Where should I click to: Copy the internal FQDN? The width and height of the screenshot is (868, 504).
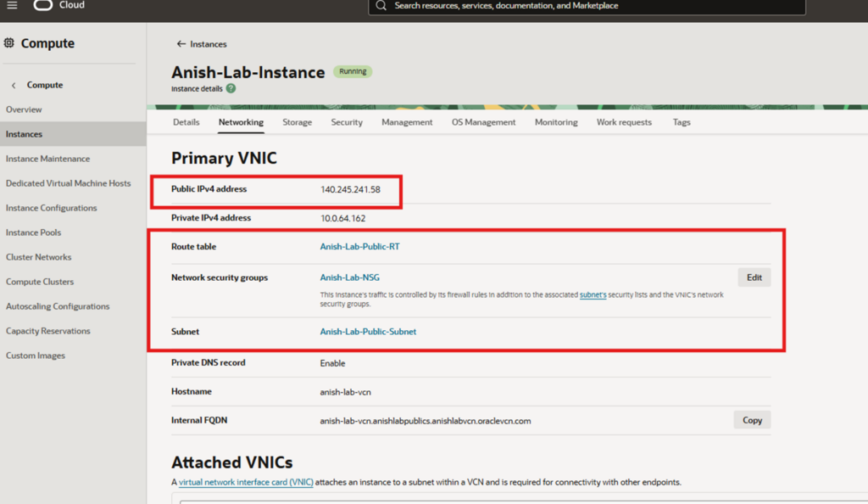pyautogui.click(x=752, y=420)
